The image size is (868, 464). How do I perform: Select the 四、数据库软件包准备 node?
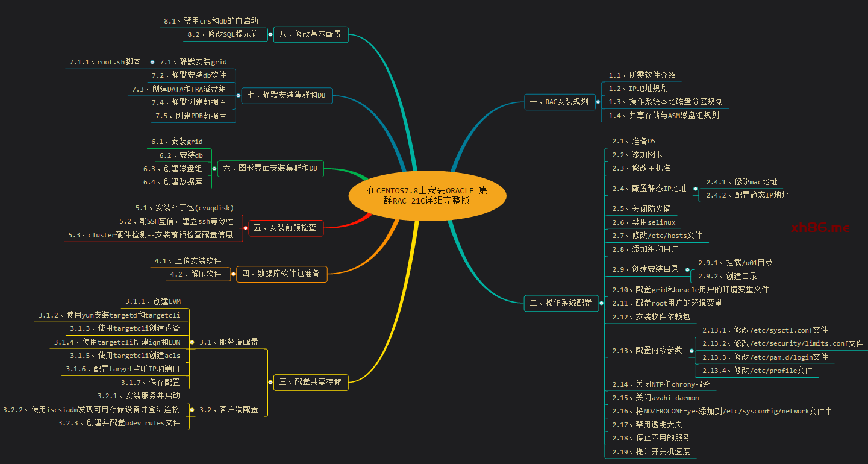(x=281, y=274)
